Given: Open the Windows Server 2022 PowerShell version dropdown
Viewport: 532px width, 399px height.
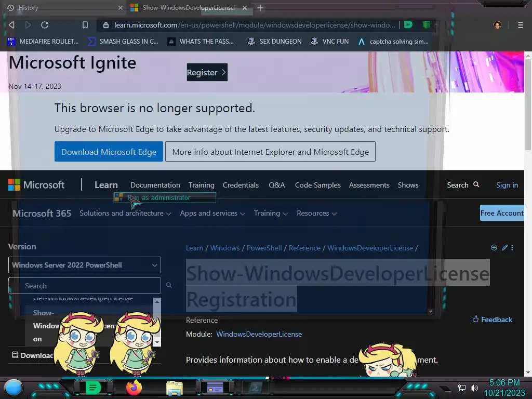Looking at the screenshot, I should click(85, 265).
